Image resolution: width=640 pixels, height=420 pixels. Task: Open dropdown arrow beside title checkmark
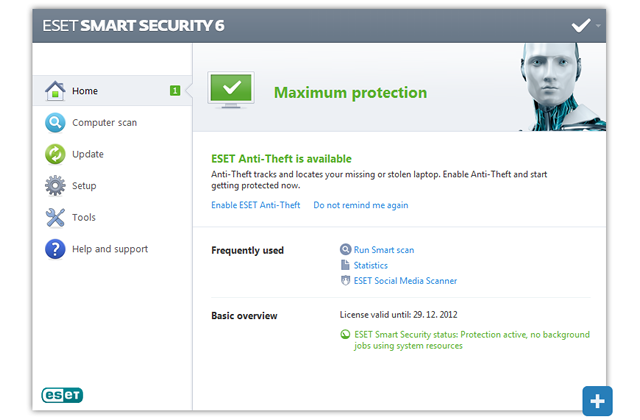pyautogui.click(x=598, y=26)
